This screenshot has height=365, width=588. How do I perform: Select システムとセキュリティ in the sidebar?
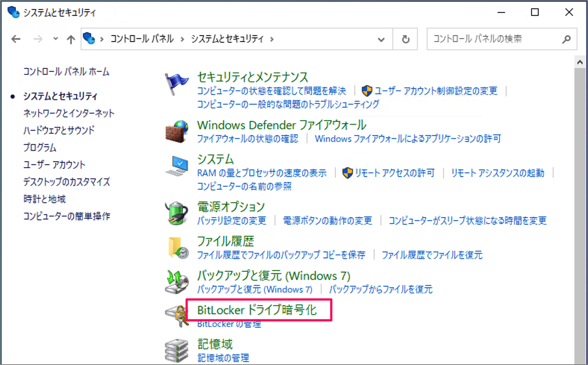60,96
